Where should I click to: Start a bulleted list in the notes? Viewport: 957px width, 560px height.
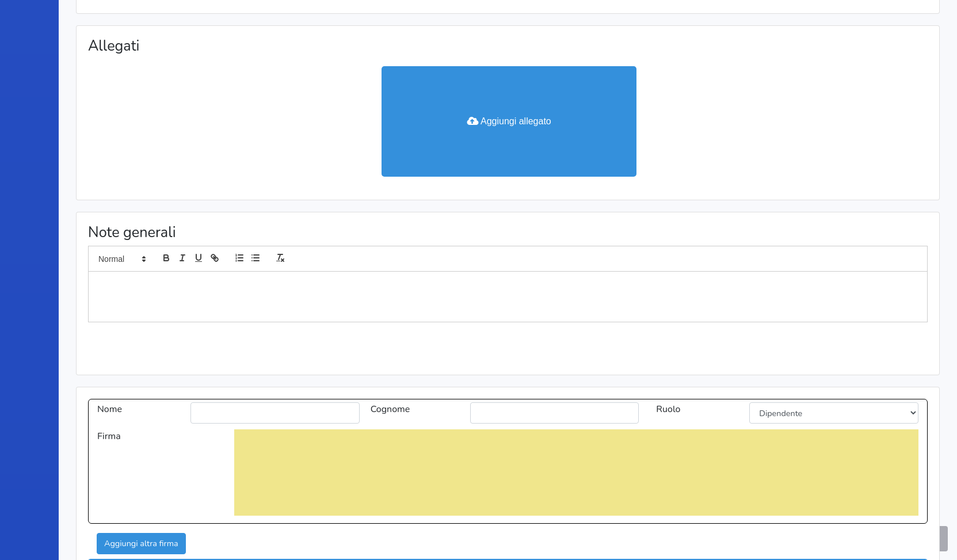point(256,258)
